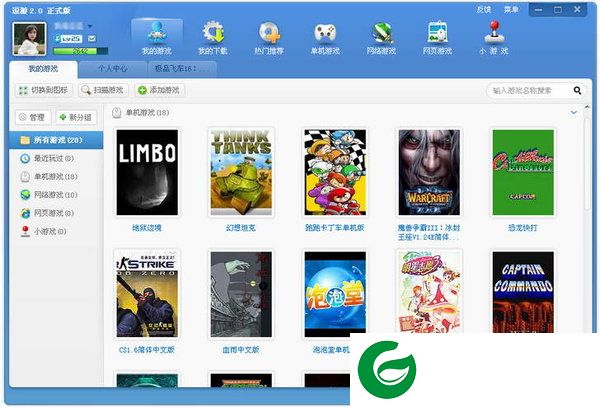Click the search magnifier icon
The width and height of the screenshot is (600, 408).
[577, 90]
